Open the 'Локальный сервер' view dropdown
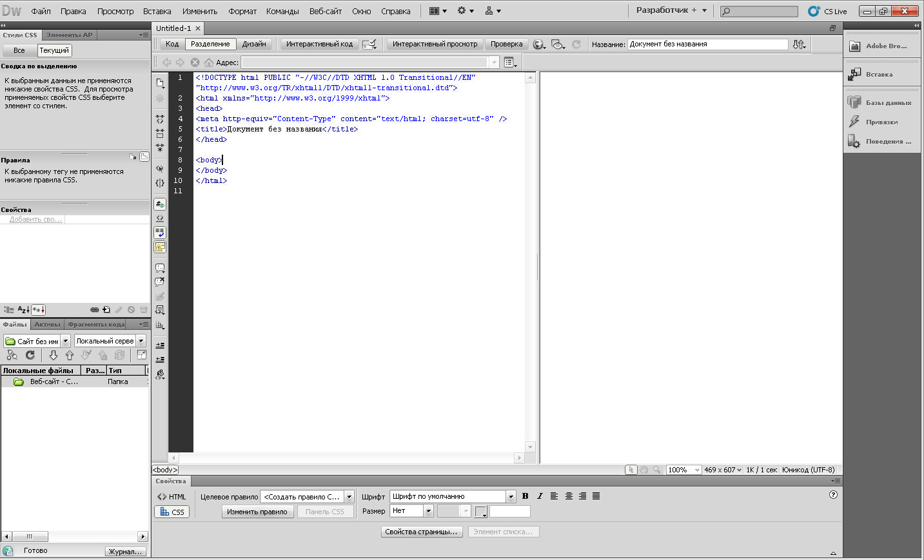924x560 pixels. point(141,341)
